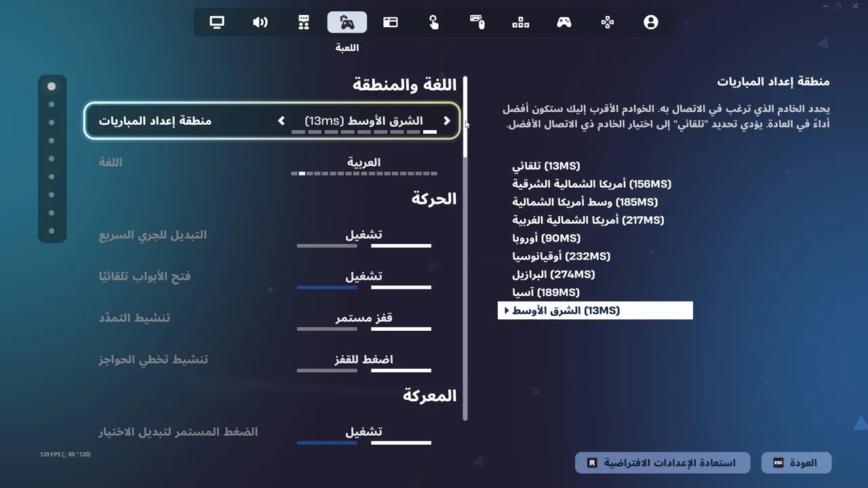Open the Game UI window-layout icon tab
Screen dimensions: 868x488
click(391, 22)
